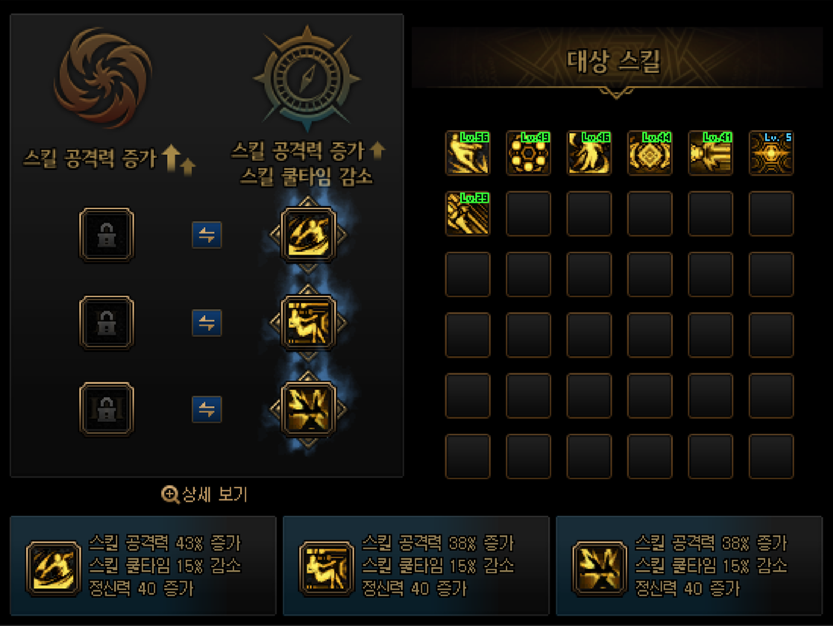Choose the Lv.46 skill icon

589,153
